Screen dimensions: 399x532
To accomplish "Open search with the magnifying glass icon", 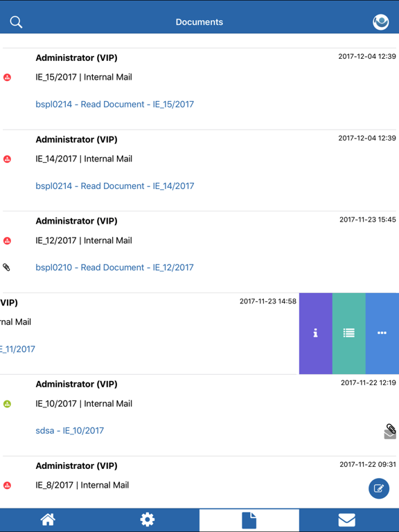I will coord(16,22).
